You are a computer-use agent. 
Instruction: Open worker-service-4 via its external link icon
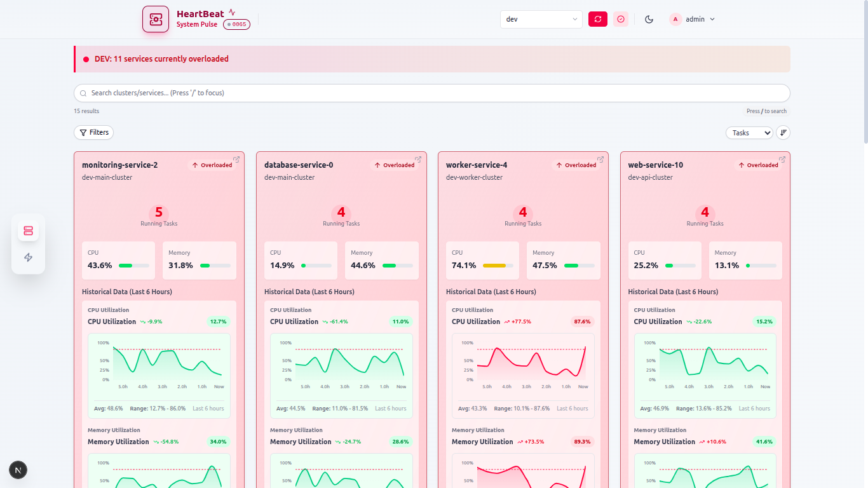point(600,159)
